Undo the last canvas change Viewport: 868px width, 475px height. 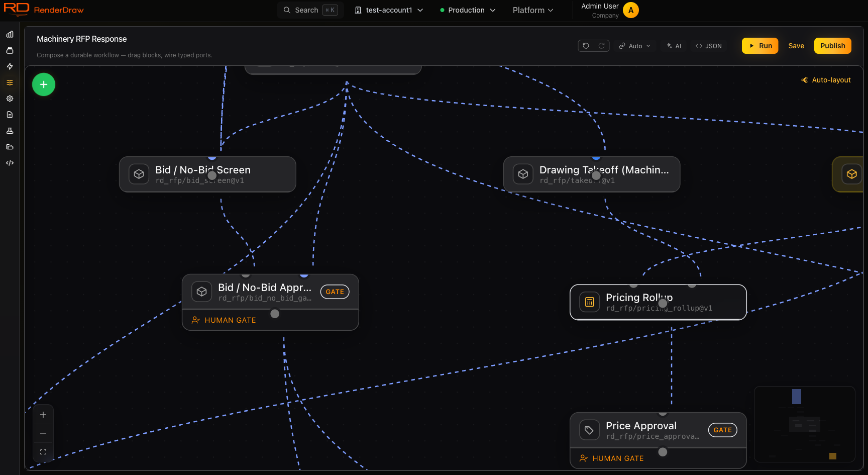(x=586, y=46)
